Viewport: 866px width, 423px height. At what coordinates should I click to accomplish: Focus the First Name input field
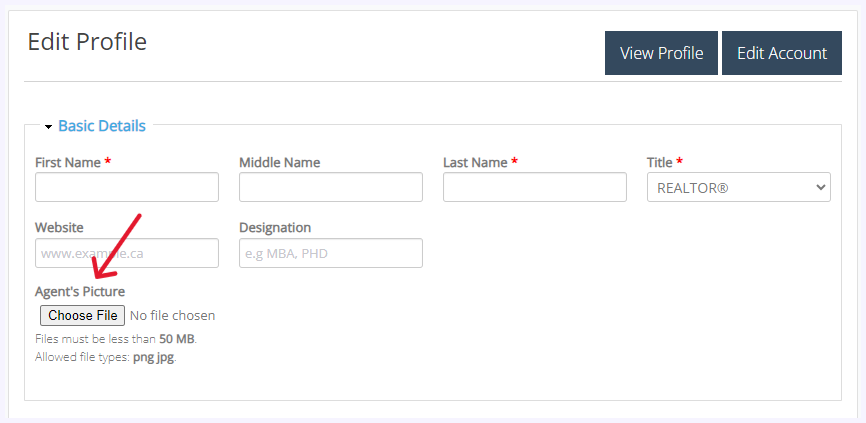click(x=126, y=187)
